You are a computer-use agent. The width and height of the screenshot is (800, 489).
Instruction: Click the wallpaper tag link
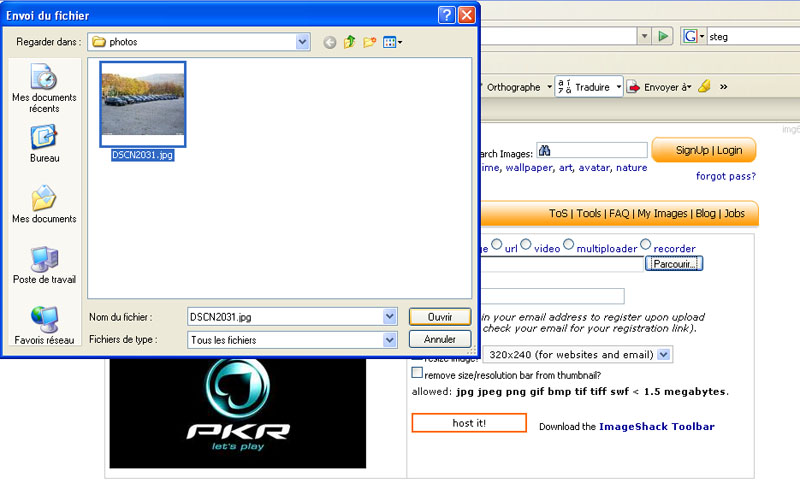click(529, 167)
